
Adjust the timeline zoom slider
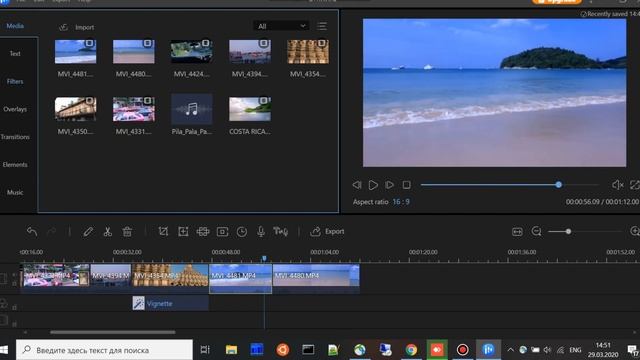coord(568,231)
